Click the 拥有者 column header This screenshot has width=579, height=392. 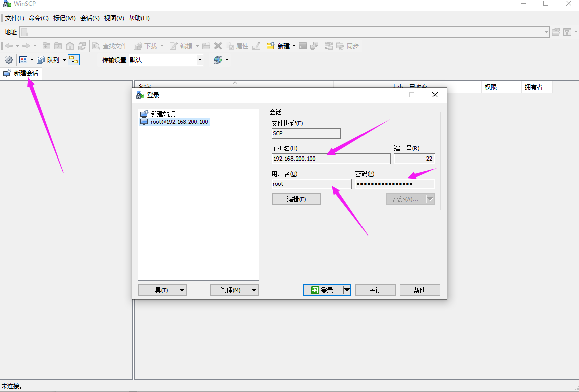(537, 87)
